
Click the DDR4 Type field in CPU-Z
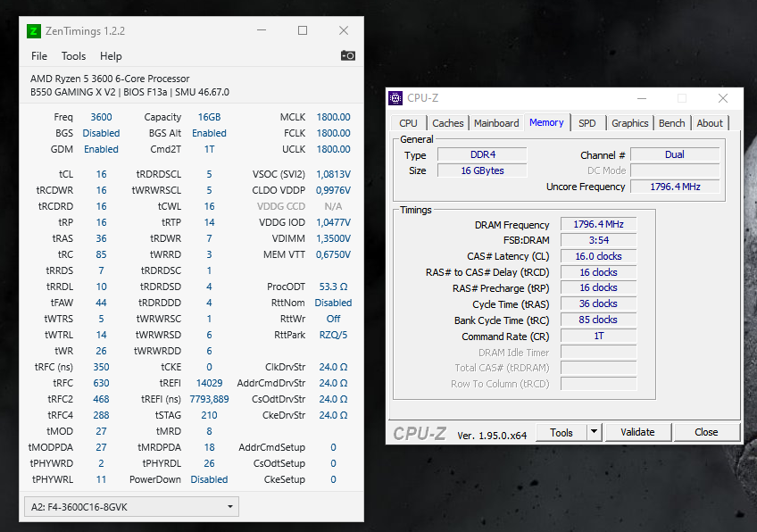482,154
